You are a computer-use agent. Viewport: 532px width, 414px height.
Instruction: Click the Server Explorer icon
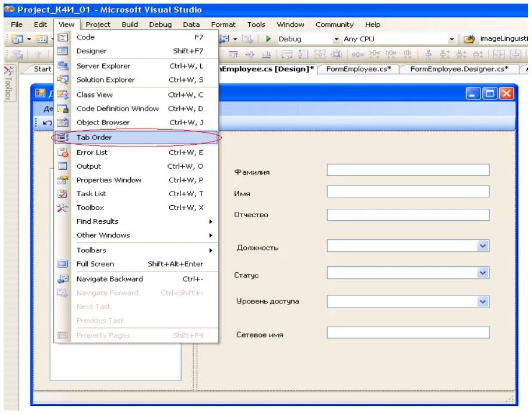pyautogui.click(x=63, y=66)
